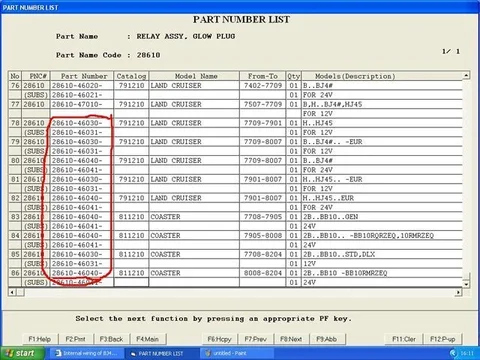The width and height of the screenshot is (480, 360).
Task: Clear with the F11:Cler button
Action: click(404, 339)
